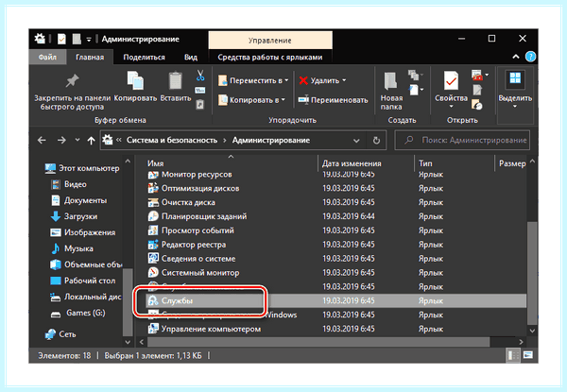This screenshot has height=392, width=567.
Task: Click the horizontal scrollbar thumb
Action: pyautogui.click(x=318, y=342)
